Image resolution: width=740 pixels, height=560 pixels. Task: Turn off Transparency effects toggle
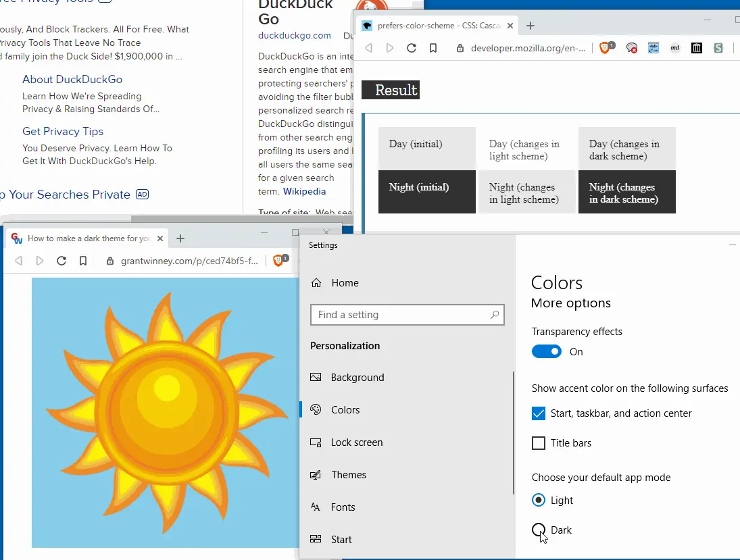click(547, 351)
